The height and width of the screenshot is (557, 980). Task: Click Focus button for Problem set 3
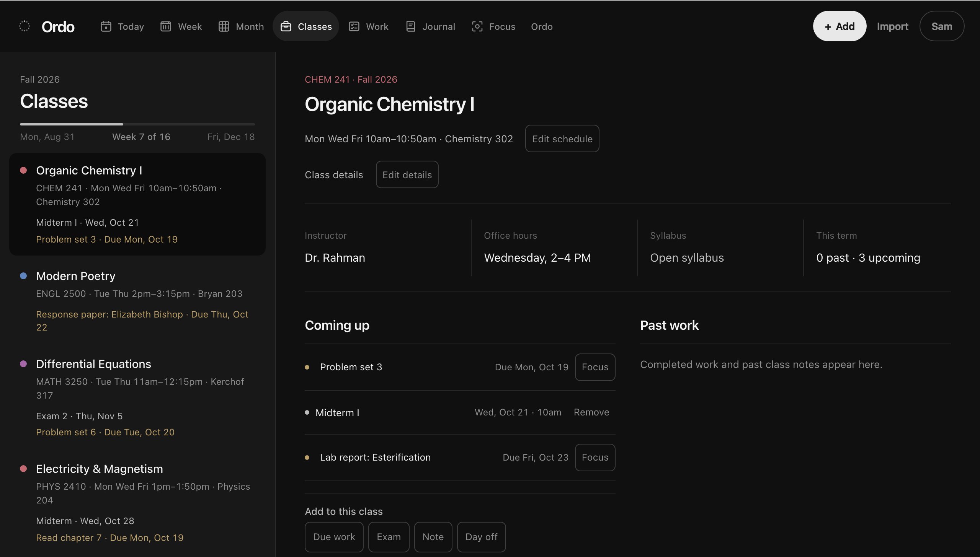click(x=595, y=367)
